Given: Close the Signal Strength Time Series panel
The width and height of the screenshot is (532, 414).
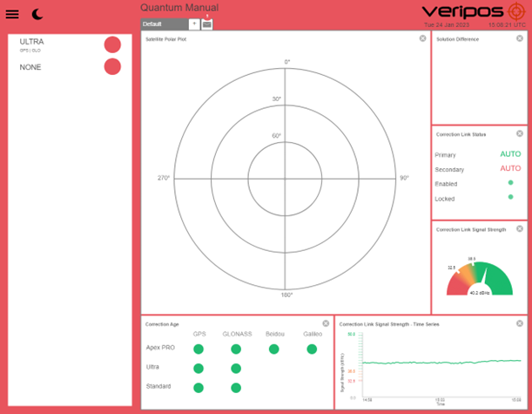Looking at the screenshot, I should pos(520,323).
